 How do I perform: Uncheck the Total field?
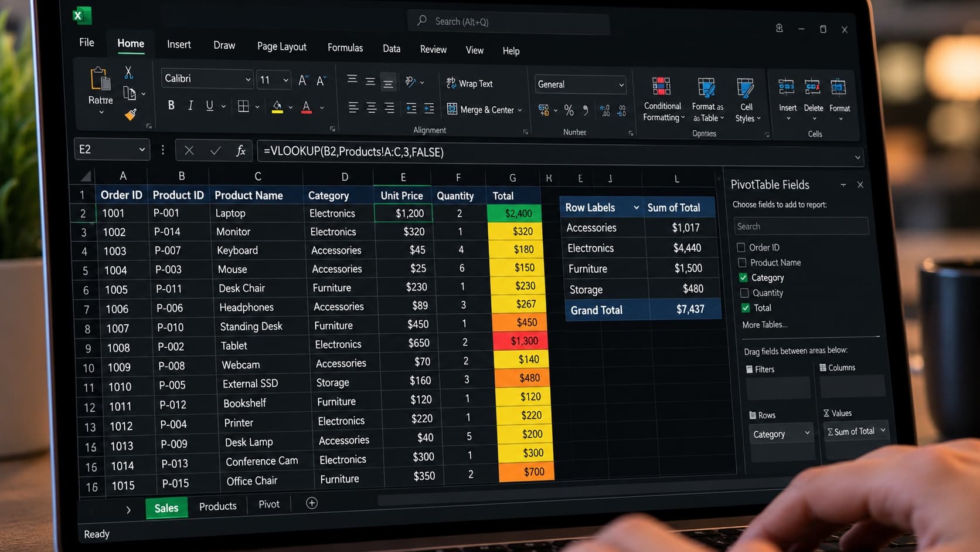[x=746, y=307]
